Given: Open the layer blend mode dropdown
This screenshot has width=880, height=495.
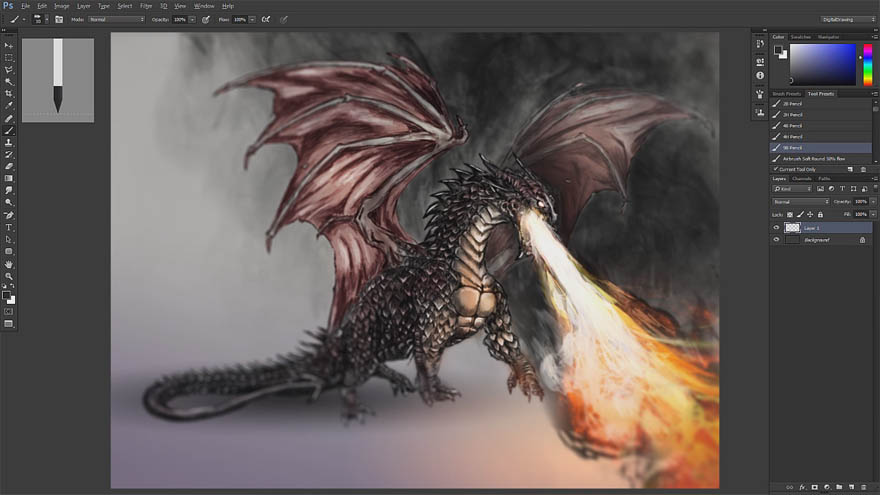Looking at the screenshot, I should tap(801, 201).
